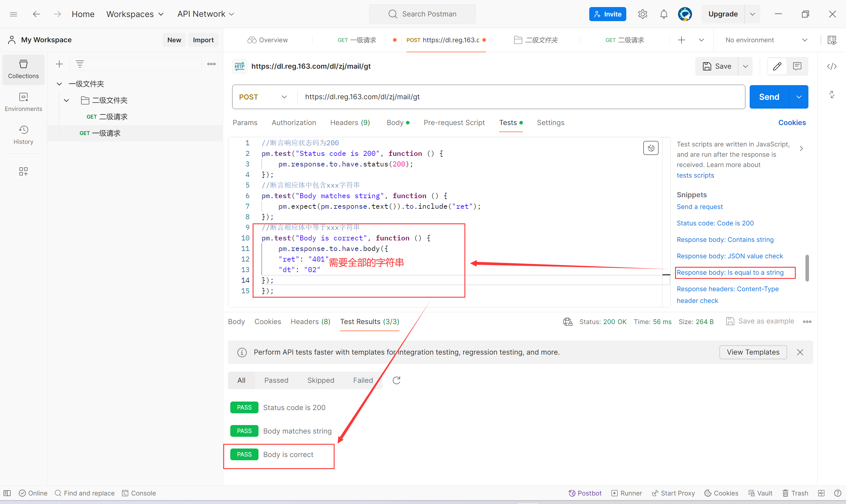Insert 'Response body: JSON value check' snippet
The image size is (846, 504).
(729, 256)
